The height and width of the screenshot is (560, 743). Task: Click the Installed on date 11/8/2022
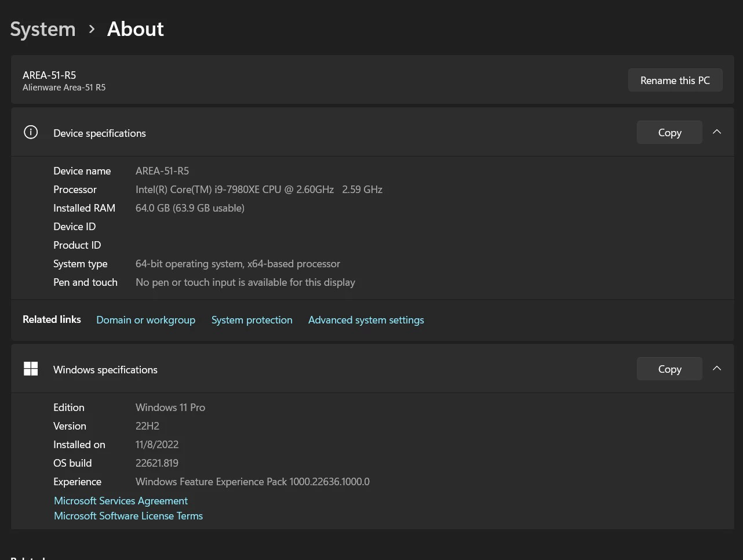(x=157, y=445)
